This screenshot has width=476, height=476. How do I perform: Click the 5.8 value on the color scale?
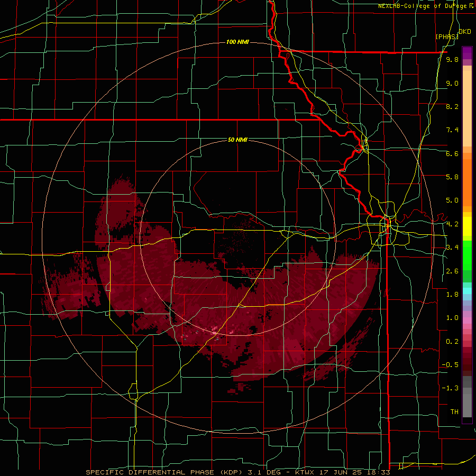point(452,177)
